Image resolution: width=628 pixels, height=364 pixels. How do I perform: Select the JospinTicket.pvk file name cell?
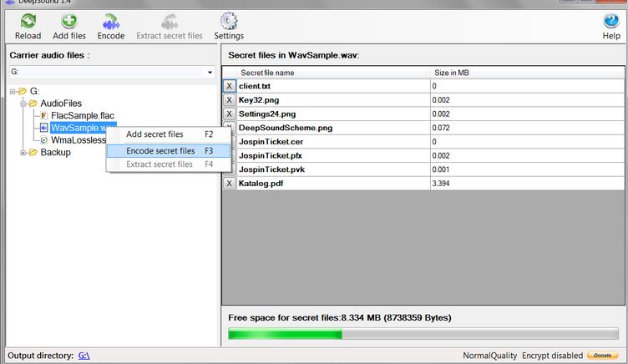pos(333,169)
